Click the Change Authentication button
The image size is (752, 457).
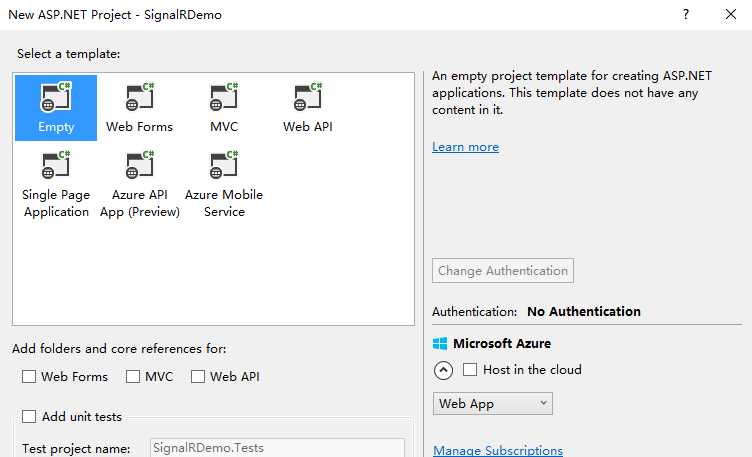[x=503, y=271]
